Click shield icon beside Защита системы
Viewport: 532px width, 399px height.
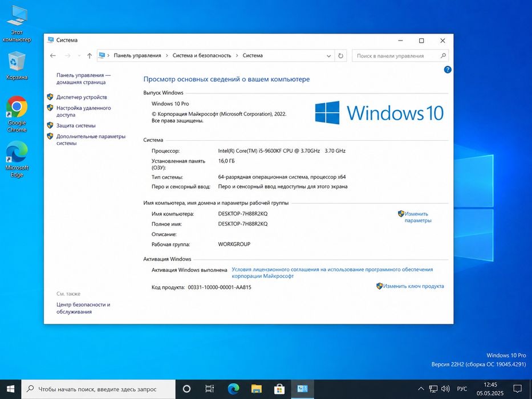50,125
